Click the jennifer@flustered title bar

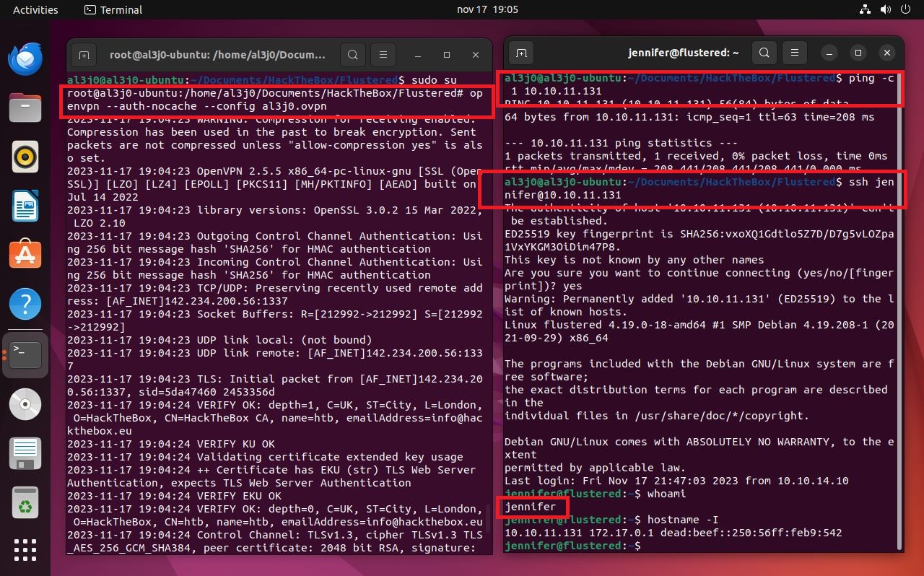coord(684,53)
